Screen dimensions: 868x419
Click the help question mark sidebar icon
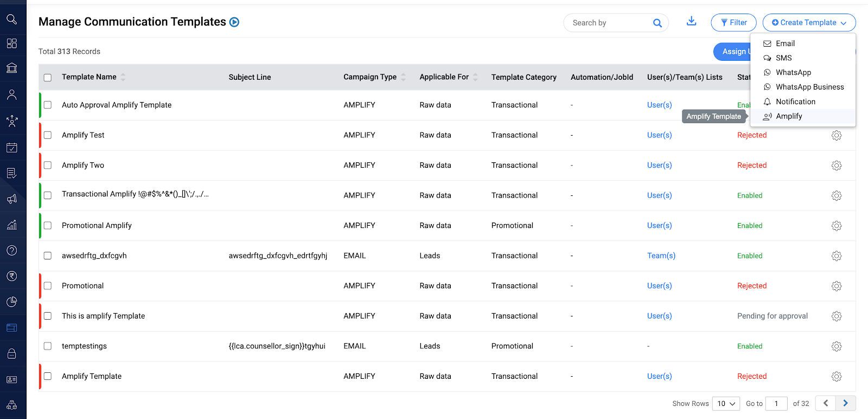coord(12,250)
